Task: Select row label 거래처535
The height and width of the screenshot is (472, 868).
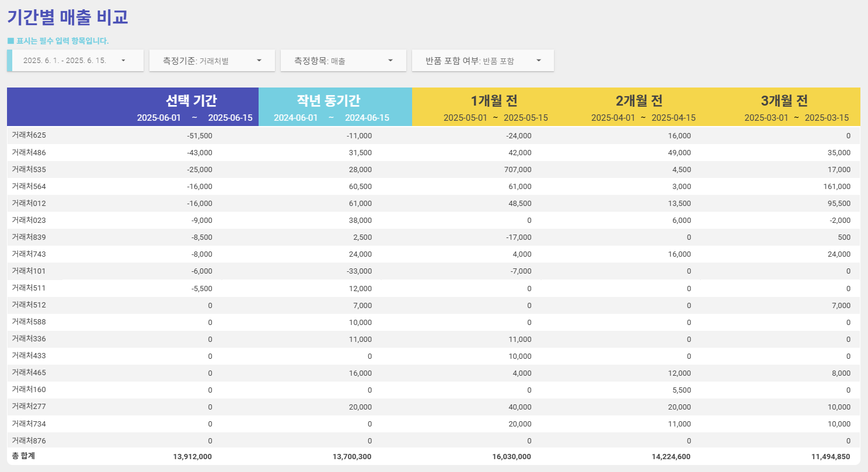Action: point(29,169)
